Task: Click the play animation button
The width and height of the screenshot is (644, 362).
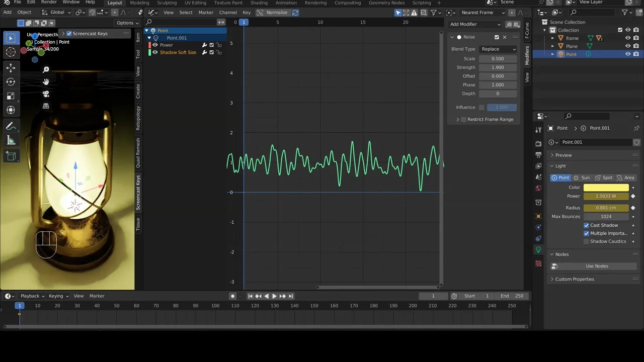Action: 274,296
